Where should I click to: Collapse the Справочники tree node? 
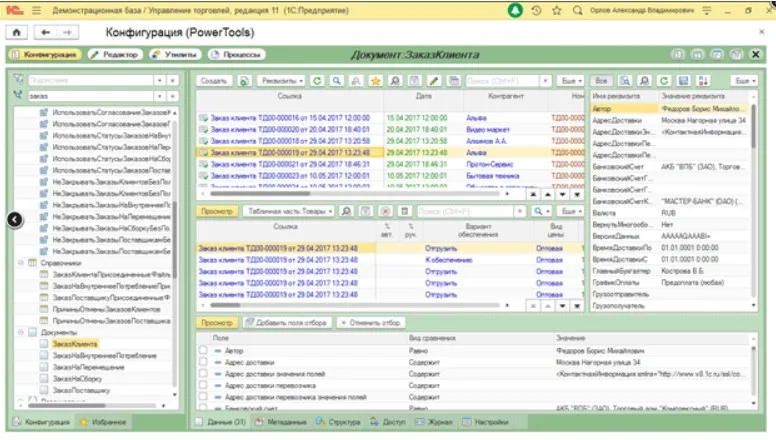click(21, 263)
